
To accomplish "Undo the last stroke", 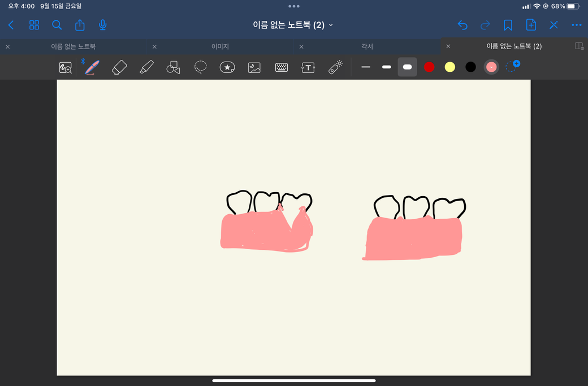I will coord(462,25).
